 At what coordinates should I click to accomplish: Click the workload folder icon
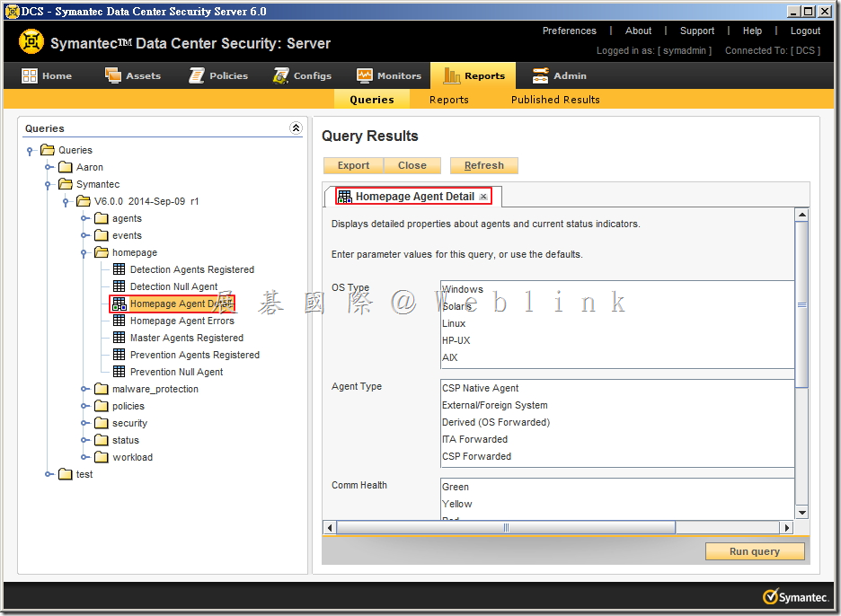(101, 457)
